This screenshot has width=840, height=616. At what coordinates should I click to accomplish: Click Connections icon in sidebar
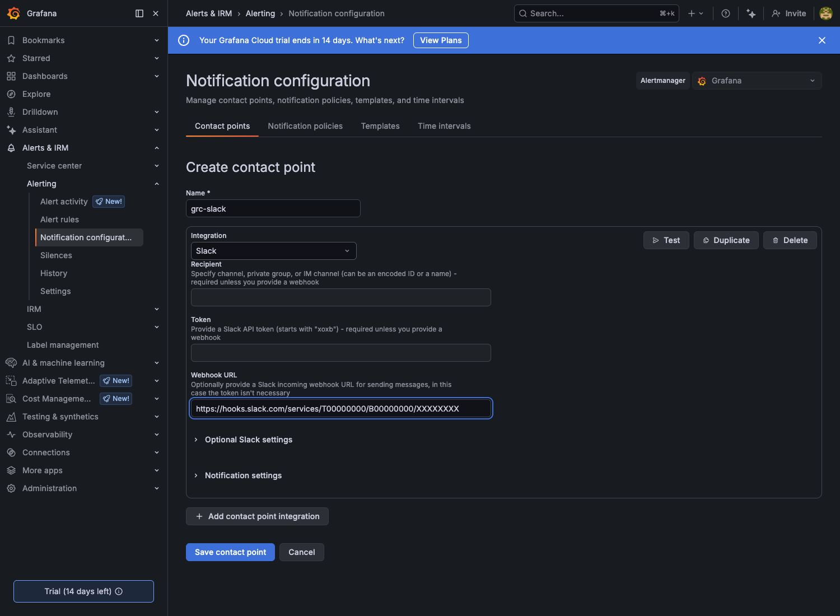tap(11, 452)
